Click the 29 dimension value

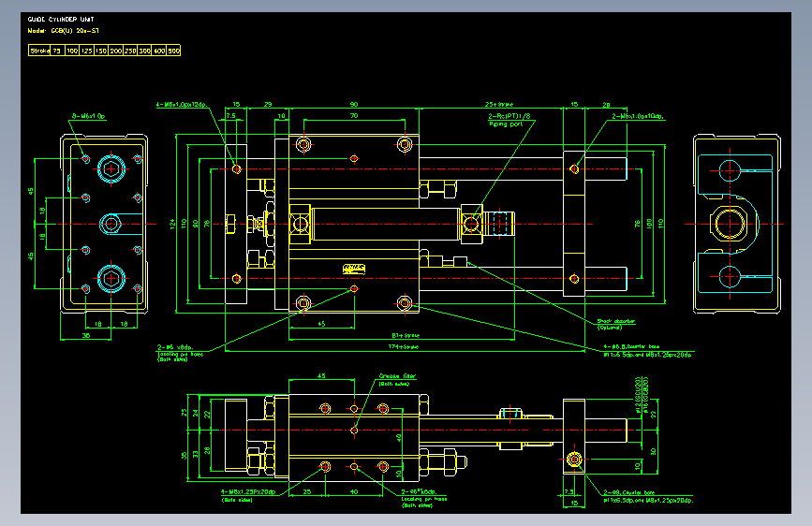(268, 105)
